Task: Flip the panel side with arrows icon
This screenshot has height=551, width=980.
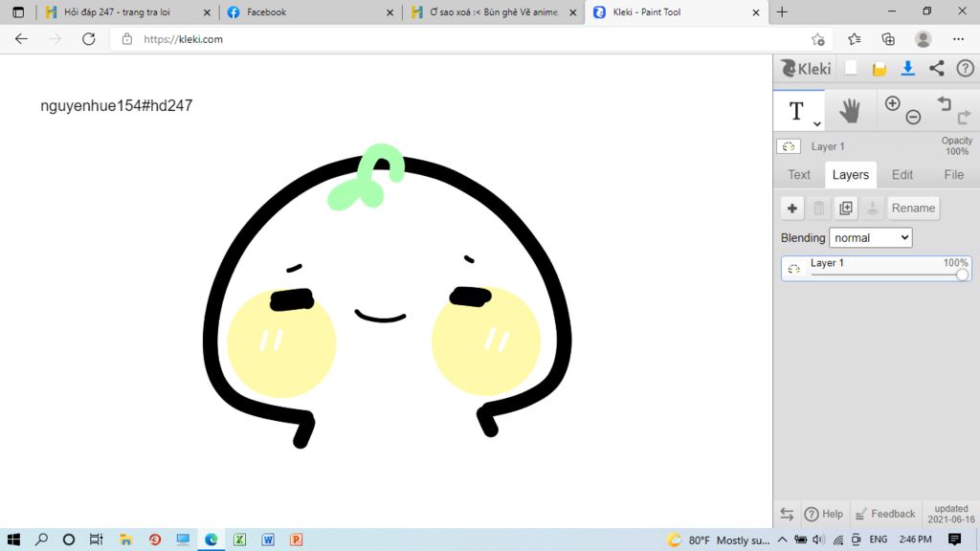Action: click(787, 514)
